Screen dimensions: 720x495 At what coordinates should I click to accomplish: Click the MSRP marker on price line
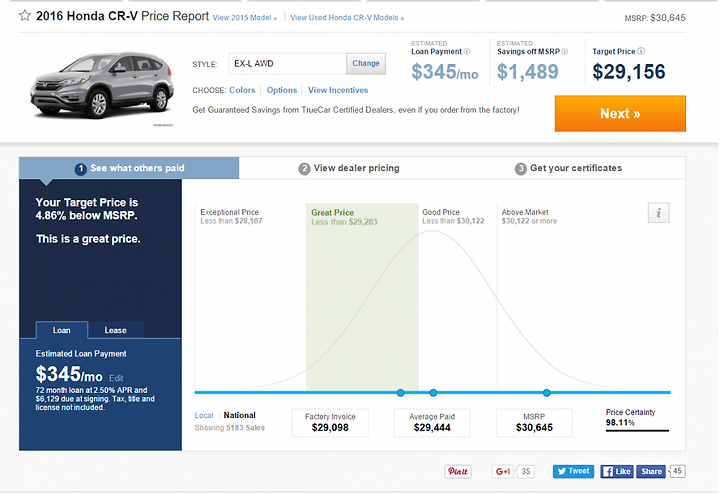click(x=546, y=393)
